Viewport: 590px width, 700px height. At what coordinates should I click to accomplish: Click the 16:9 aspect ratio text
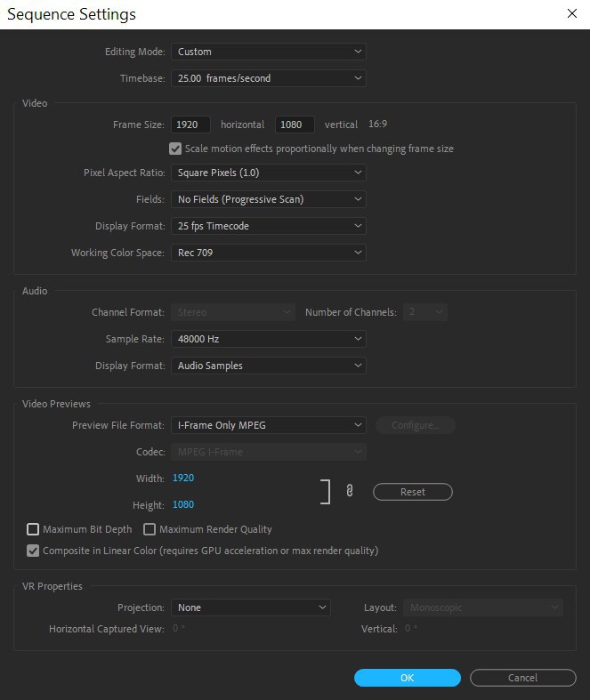coord(378,125)
